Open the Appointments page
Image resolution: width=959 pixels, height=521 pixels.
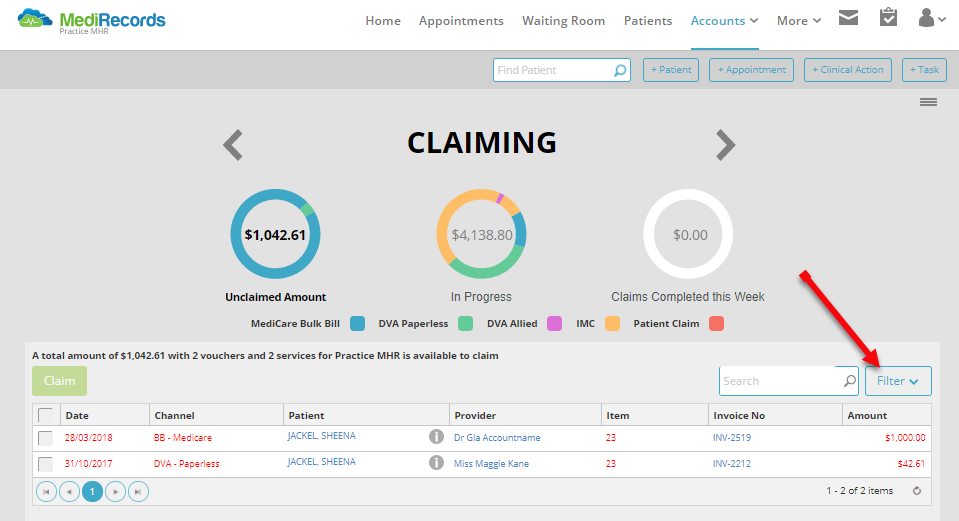(x=461, y=21)
